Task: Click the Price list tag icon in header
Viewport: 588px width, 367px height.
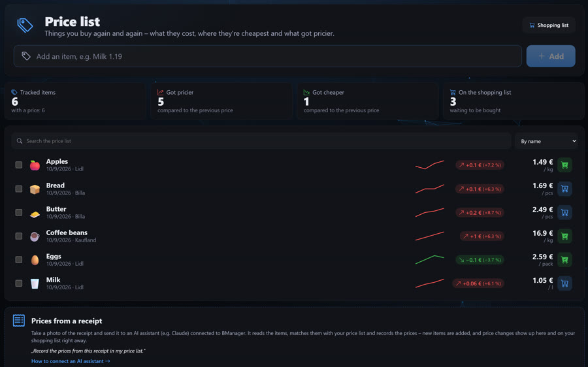Action: [x=25, y=25]
